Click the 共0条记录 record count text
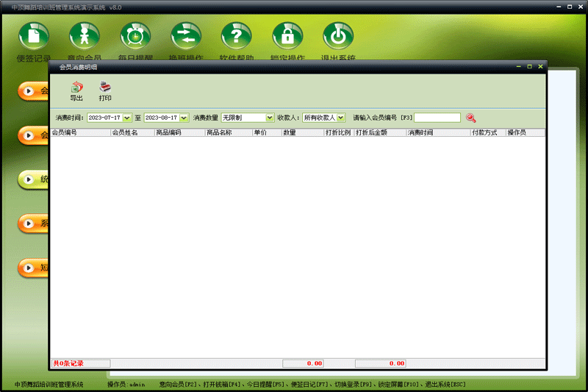 point(68,363)
